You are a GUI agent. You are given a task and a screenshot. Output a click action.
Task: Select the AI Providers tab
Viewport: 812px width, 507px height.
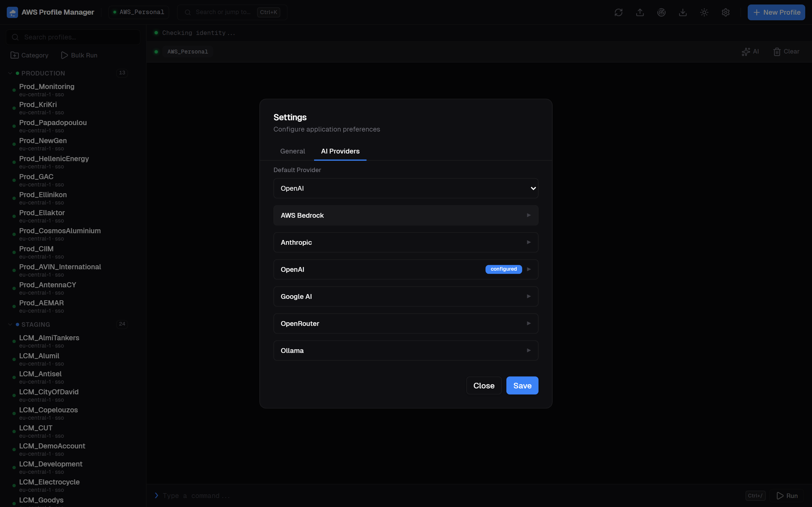point(340,151)
